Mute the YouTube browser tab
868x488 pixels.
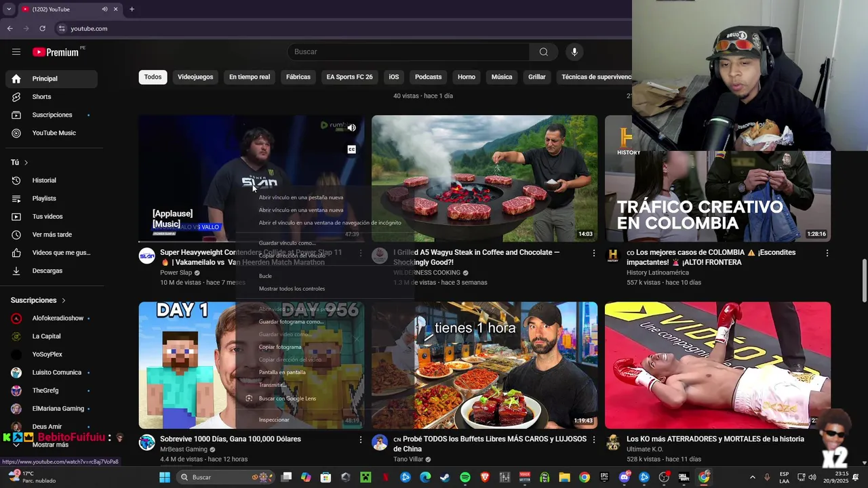click(104, 9)
